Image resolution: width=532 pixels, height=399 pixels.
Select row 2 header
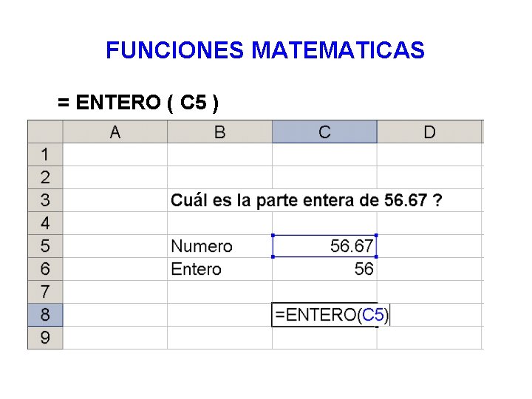pyautogui.click(x=45, y=177)
